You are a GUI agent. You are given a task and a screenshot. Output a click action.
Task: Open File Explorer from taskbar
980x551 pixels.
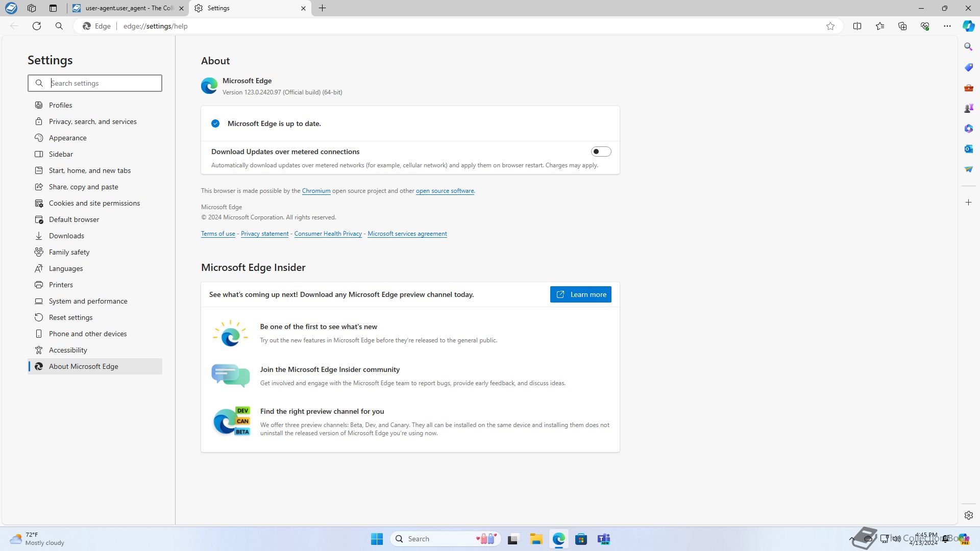[535, 539]
